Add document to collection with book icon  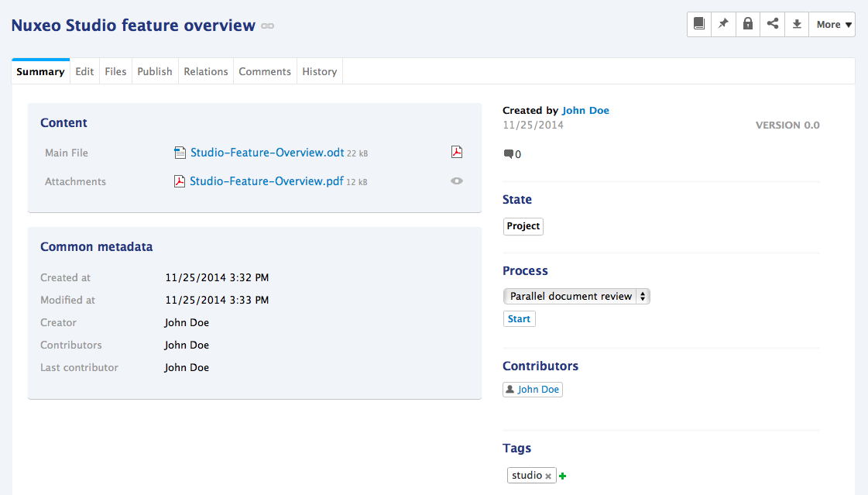[x=699, y=24]
